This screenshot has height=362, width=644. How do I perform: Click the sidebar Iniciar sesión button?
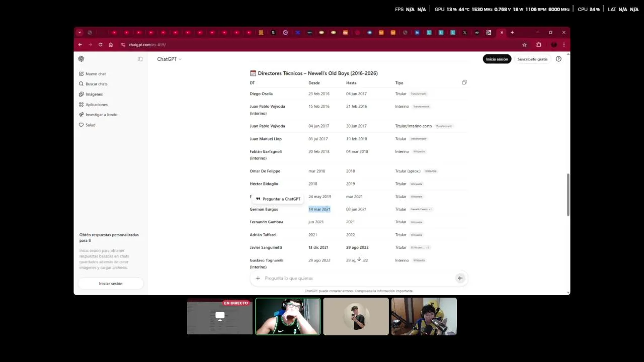[x=111, y=284]
